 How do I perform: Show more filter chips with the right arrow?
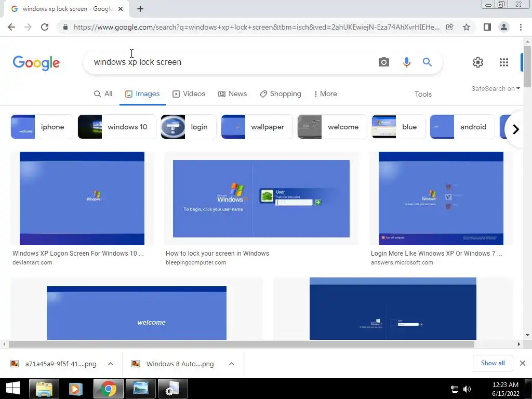516,129
